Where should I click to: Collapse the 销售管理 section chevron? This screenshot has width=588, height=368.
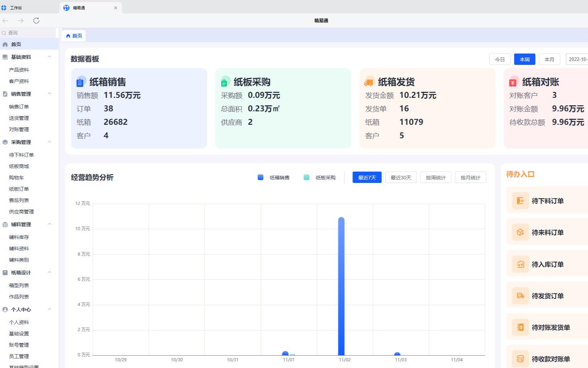[50, 94]
